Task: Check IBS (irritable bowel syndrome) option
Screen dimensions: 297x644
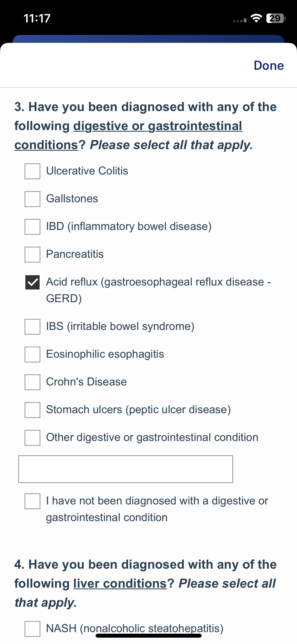Action: click(x=32, y=327)
